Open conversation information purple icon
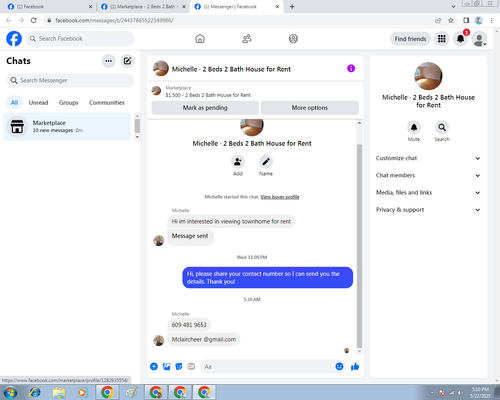 click(351, 68)
